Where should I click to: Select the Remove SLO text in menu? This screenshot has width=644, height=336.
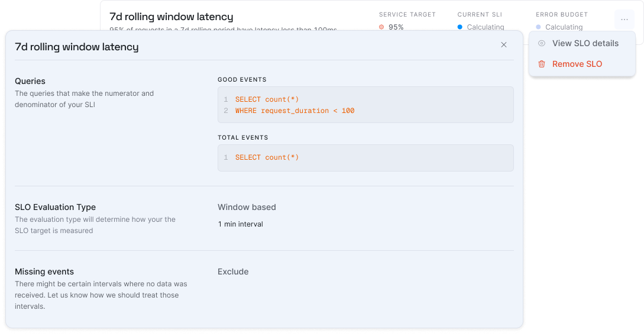pyautogui.click(x=577, y=64)
